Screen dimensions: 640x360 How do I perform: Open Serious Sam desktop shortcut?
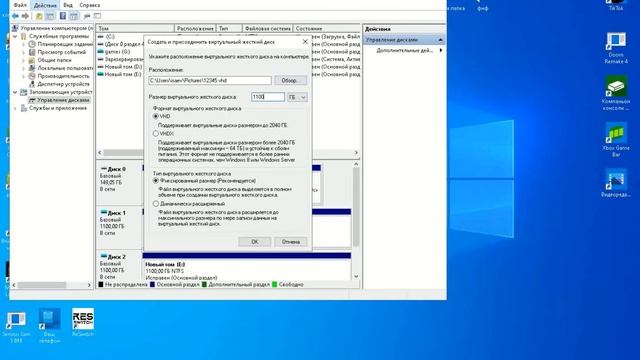16,326
